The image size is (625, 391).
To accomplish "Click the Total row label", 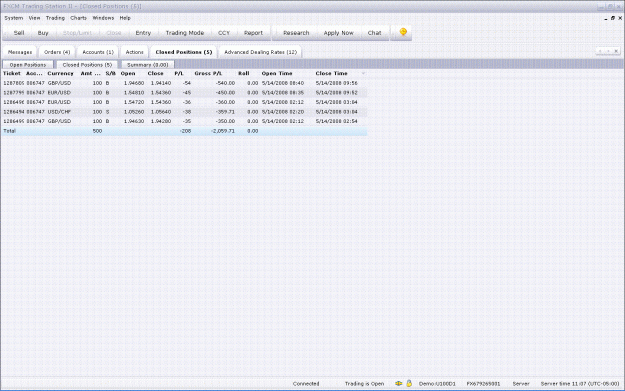I will (9, 131).
